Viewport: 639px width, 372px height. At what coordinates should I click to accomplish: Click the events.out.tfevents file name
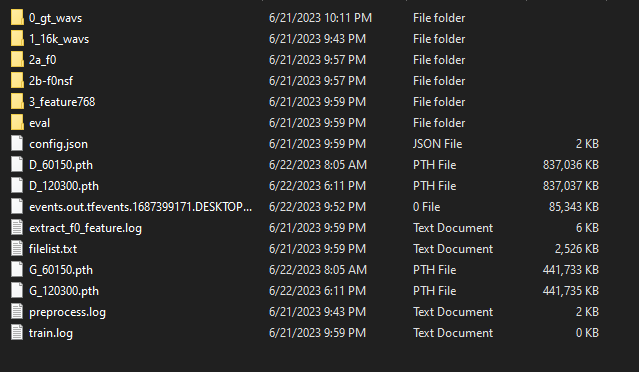pos(141,207)
